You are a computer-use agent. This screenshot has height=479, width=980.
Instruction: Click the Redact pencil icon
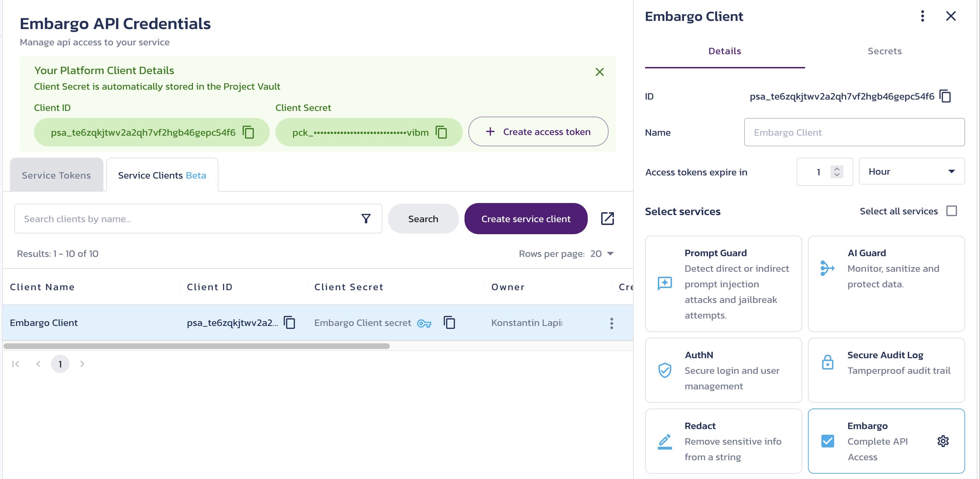click(x=665, y=442)
